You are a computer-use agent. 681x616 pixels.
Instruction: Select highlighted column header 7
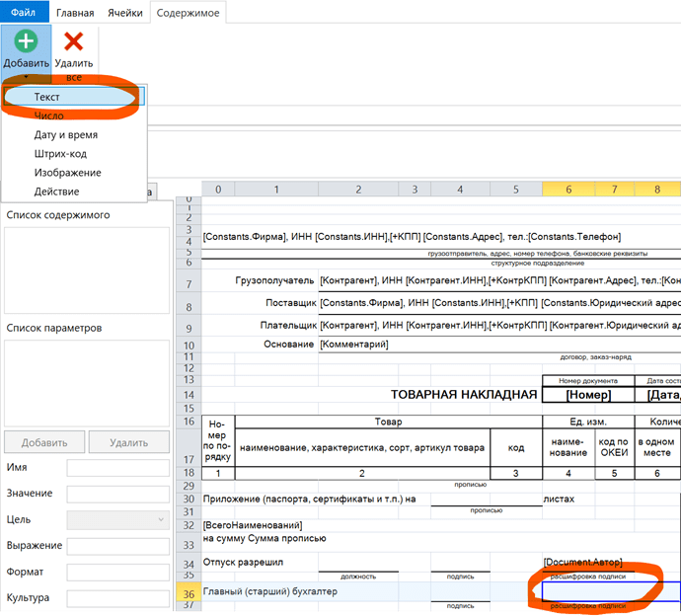pyautogui.click(x=615, y=189)
